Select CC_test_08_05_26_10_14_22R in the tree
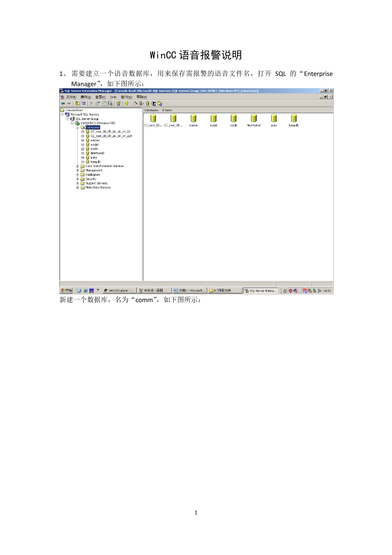 (x=111, y=136)
